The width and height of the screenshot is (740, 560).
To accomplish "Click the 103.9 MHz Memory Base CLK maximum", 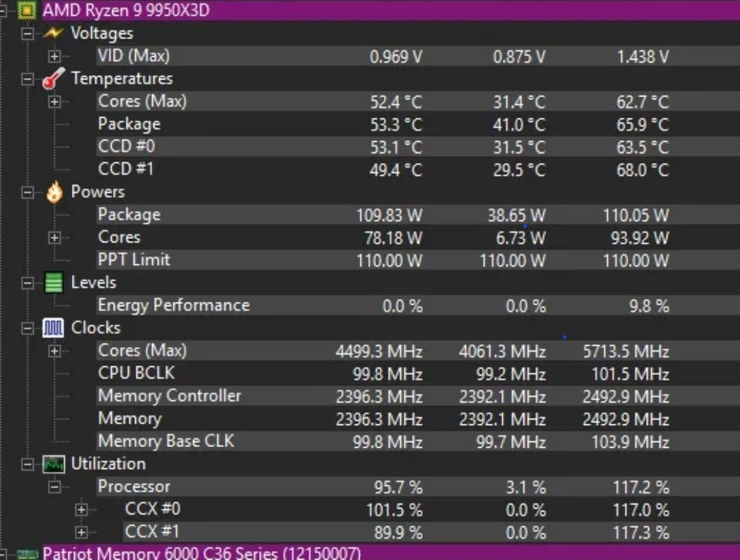I will [630, 442].
